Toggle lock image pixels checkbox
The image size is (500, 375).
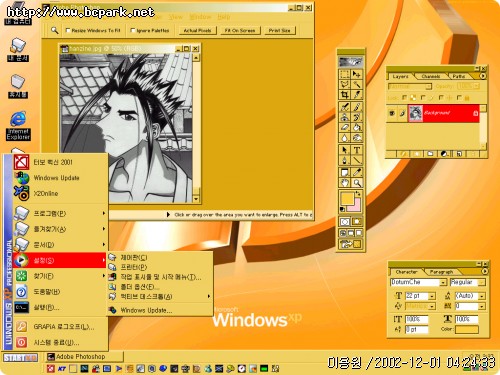point(423,98)
